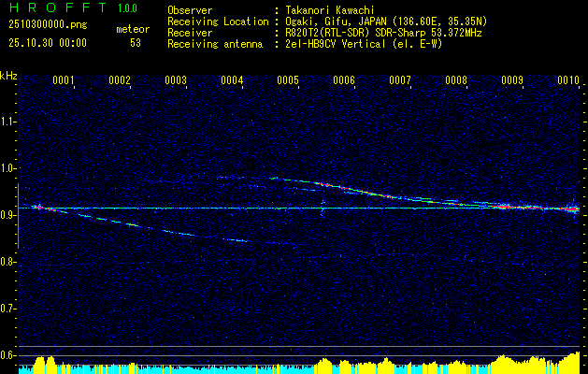The width and height of the screenshot is (588, 374).
Task: Click time marker 0001
Action: 63,80
